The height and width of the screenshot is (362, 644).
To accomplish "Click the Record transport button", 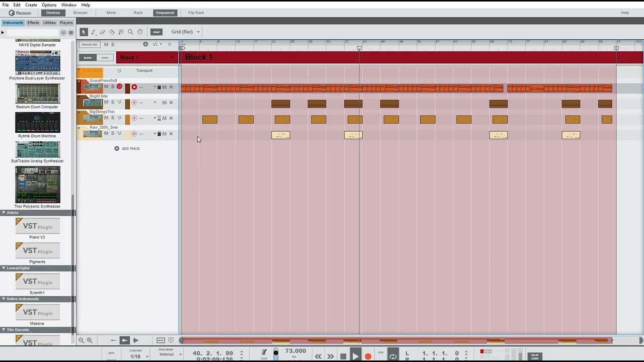I will (368, 356).
